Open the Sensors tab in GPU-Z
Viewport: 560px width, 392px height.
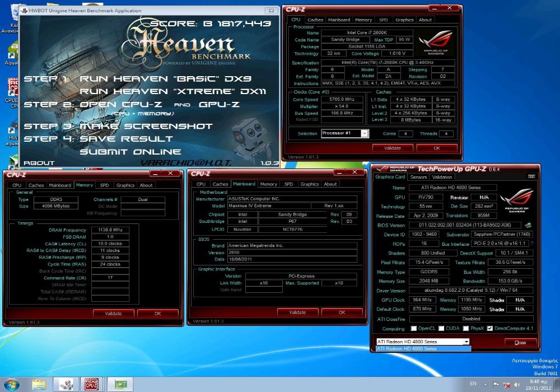[x=418, y=177]
